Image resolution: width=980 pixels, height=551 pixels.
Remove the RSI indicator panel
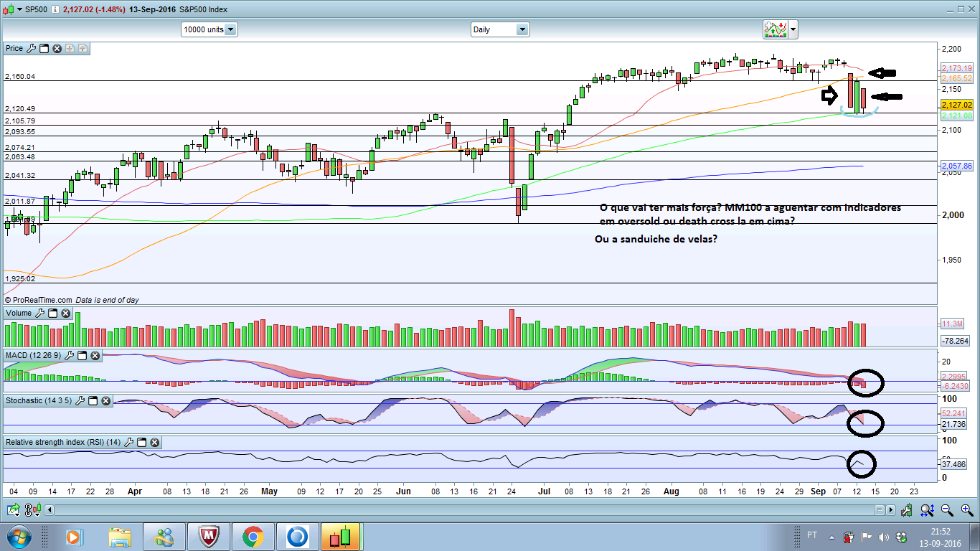(155, 443)
